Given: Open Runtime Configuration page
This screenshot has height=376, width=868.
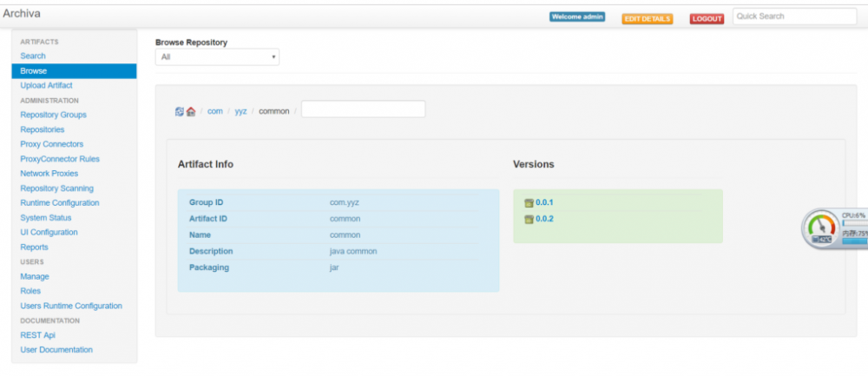Looking at the screenshot, I should coord(60,202).
